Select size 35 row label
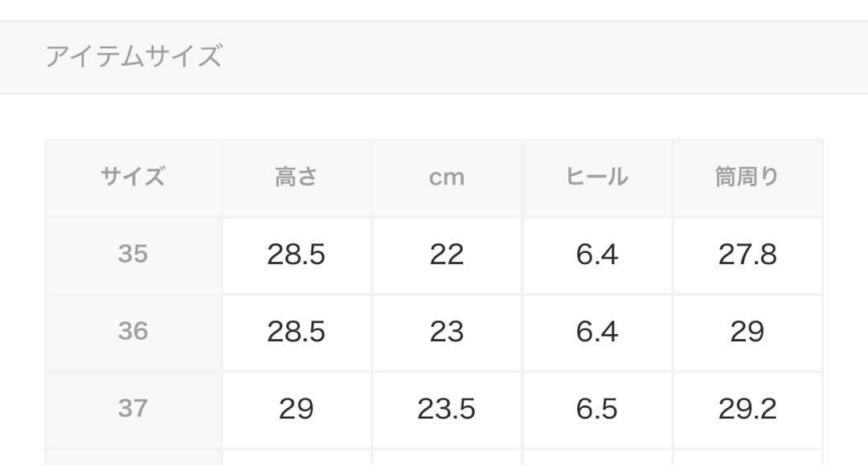Viewport: 868px width, 465px height. tap(133, 255)
